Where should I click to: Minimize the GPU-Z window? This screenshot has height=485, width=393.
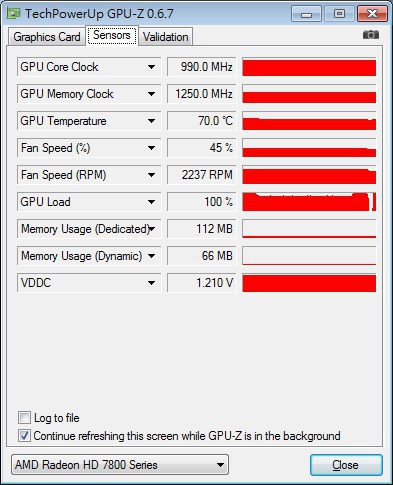coord(306,14)
